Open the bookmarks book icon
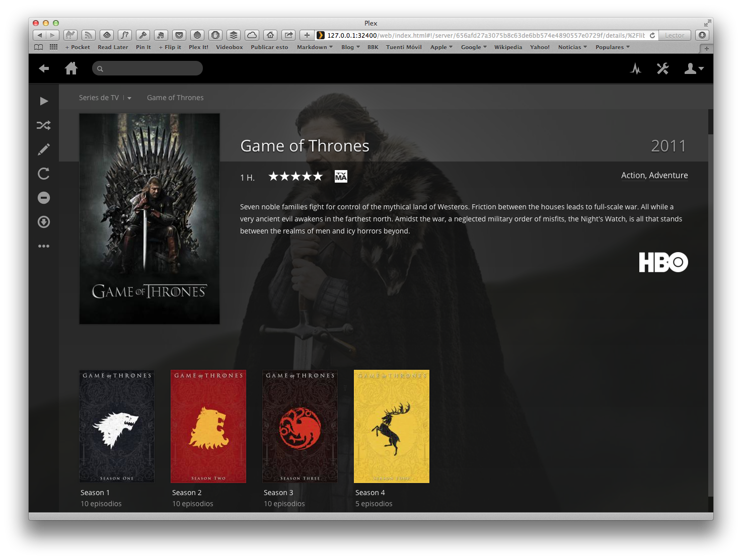The height and width of the screenshot is (560, 742). 38,47
